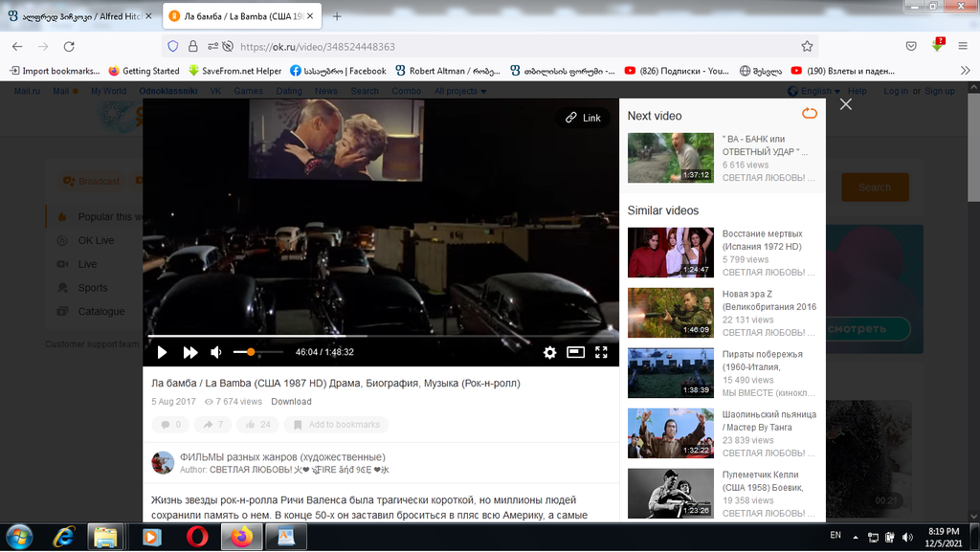Open the ФИЛЬМЫ разных жанров channel
980x552 pixels.
click(x=282, y=457)
